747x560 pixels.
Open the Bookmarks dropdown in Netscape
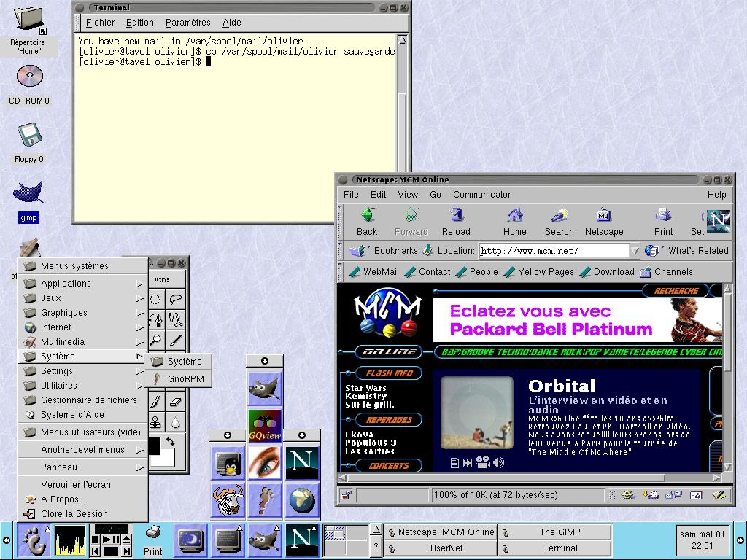pos(384,251)
